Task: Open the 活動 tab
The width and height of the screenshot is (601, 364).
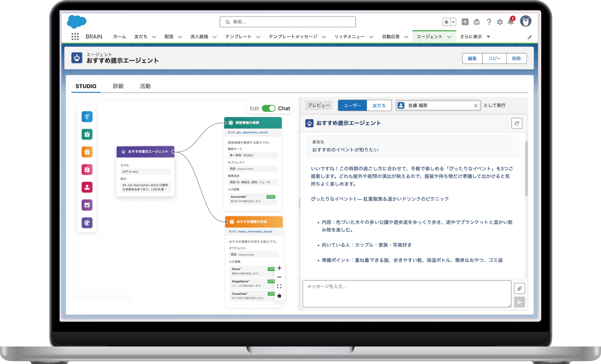Action: (145, 86)
